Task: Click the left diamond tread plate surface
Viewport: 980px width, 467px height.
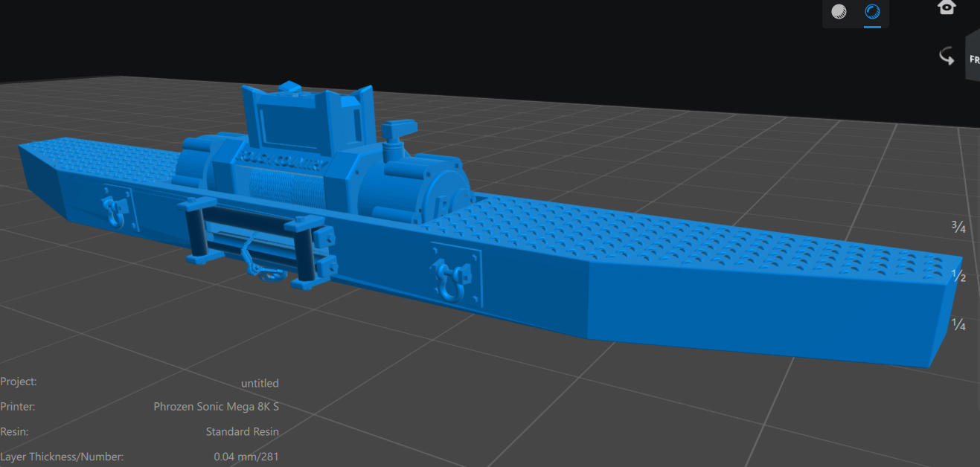Action: (112, 156)
